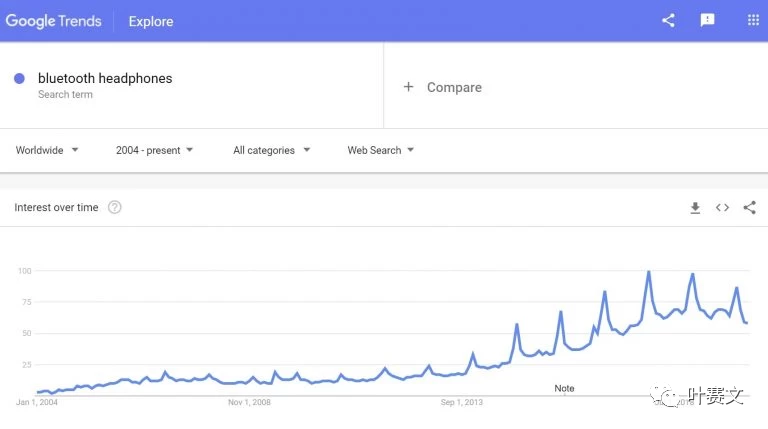The image size is (768, 429).
Task: Open the Google apps grid
Action: tap(753, 20)
